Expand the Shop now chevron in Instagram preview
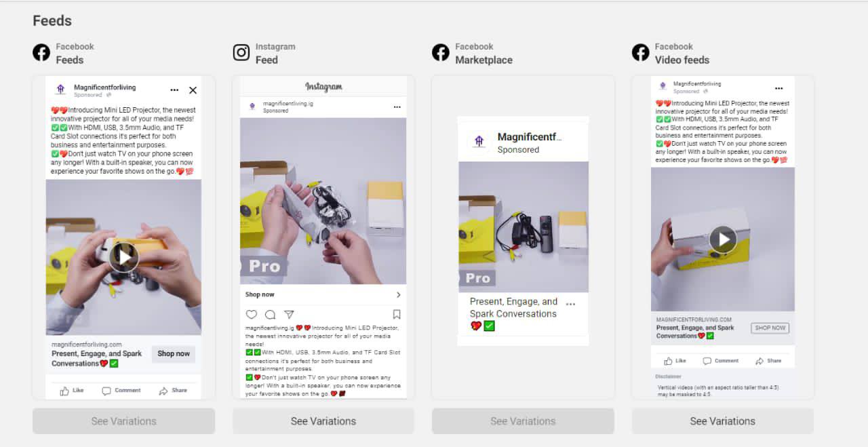 pyautogui.click(x=398, y=294)
